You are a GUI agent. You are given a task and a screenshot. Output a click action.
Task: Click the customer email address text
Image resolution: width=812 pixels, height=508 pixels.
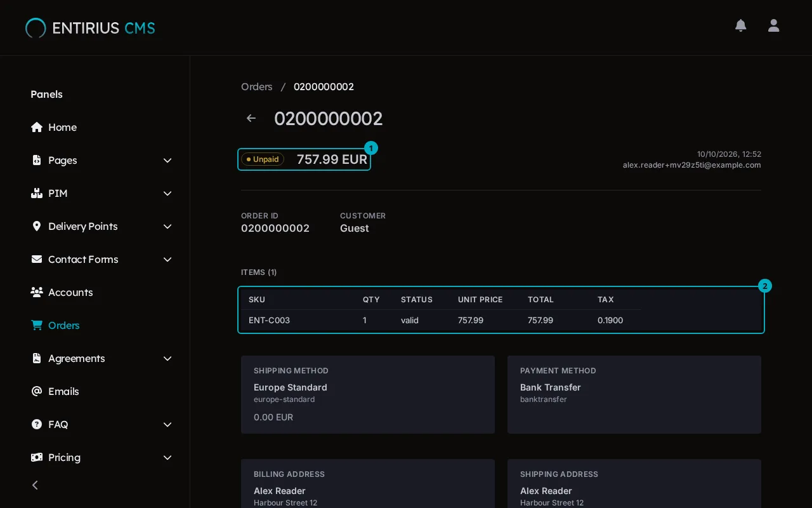click(x=691, y=165)
